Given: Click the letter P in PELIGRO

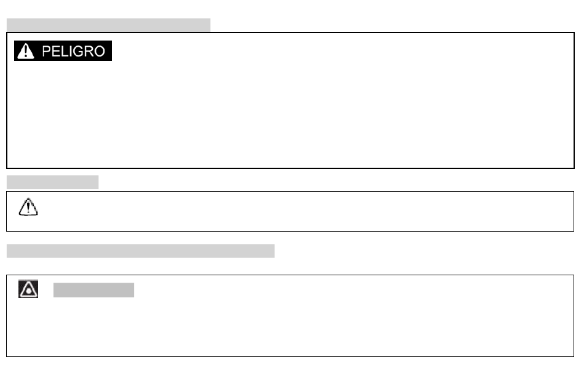Looking at the screenshot, I should (46, 52).
